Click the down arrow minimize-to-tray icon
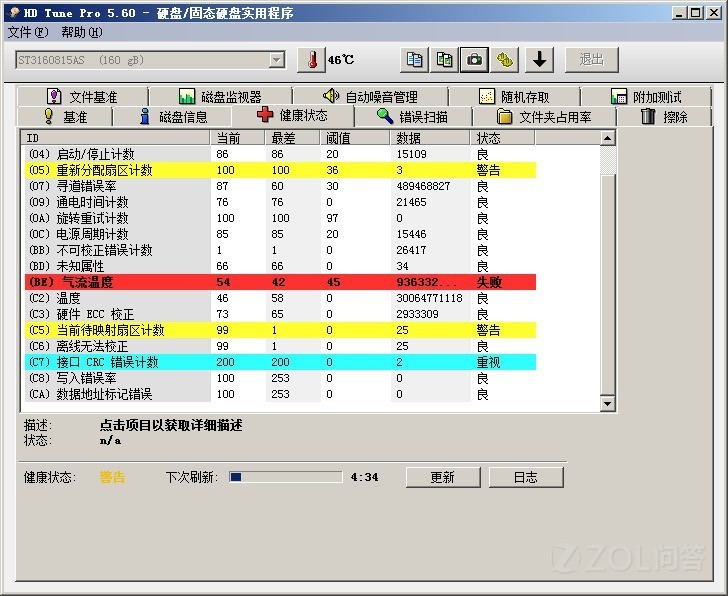The width and height of the screenshot is (728, 596). tap(540, 60)
